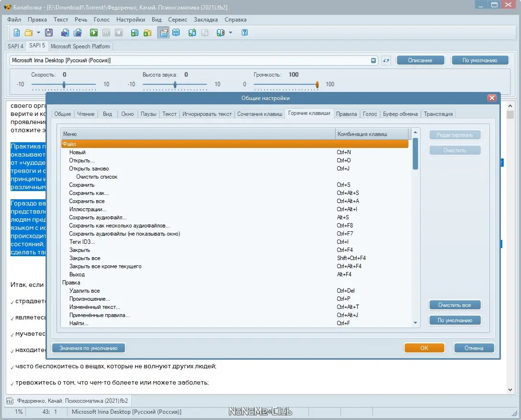Click the Комбинация клавиш column header
The width and height of the screenshot is (521, 420).
tap(372, 134)
